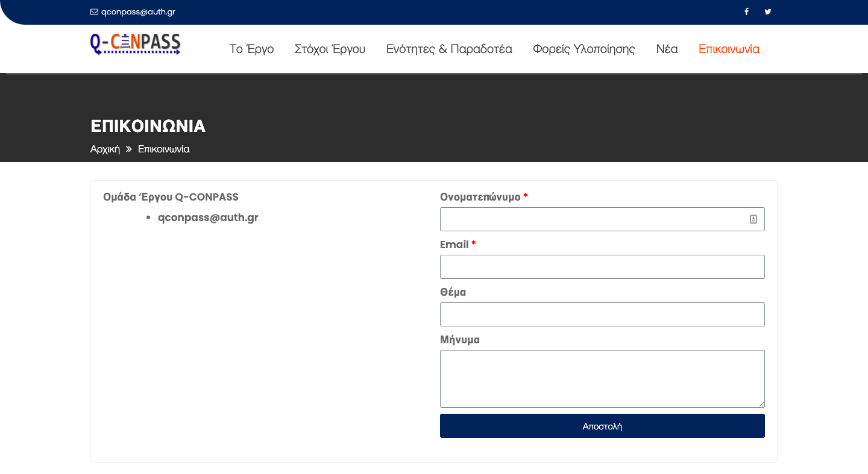Open the Το Έργο menu item
Screen dimensions: 868x474
251,49
